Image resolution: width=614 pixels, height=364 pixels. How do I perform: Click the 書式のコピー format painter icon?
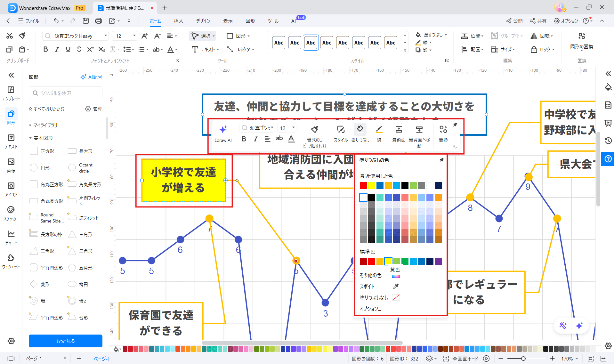[315, 130]
